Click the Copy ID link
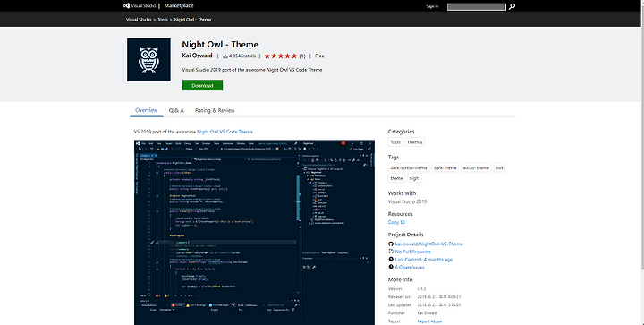This screenshot has height=325, width=644. [x=396, y=222]
